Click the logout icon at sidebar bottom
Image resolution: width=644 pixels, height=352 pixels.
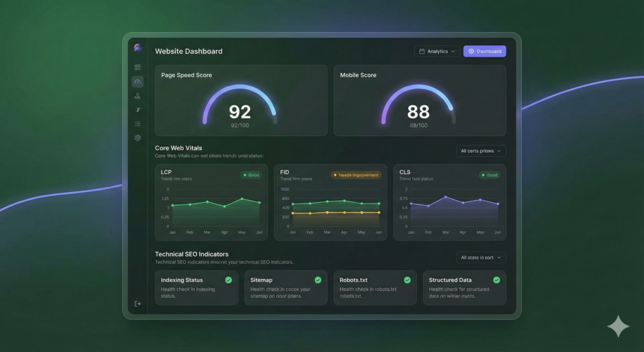coord(138,304)
